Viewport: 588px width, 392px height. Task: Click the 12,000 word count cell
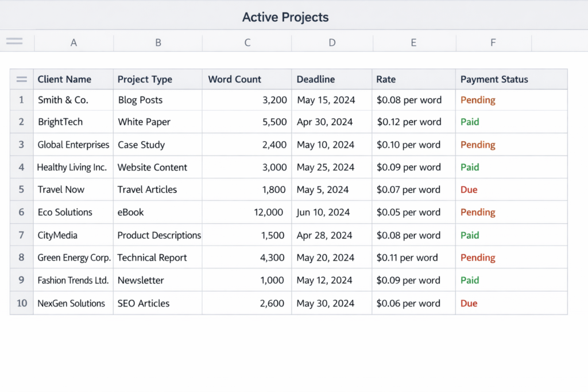[268, 212]
